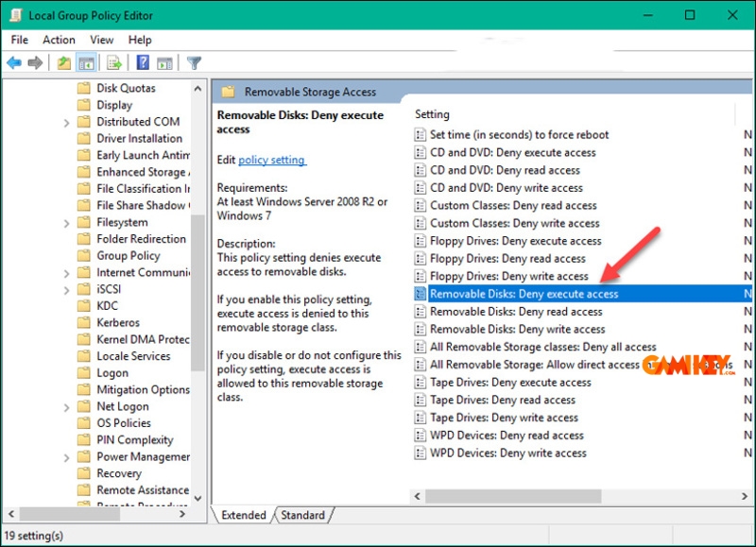Click settings list horizontal scrollbar left arrow
The width and height of the screenshot is (756, 547).
coord(418,496)
